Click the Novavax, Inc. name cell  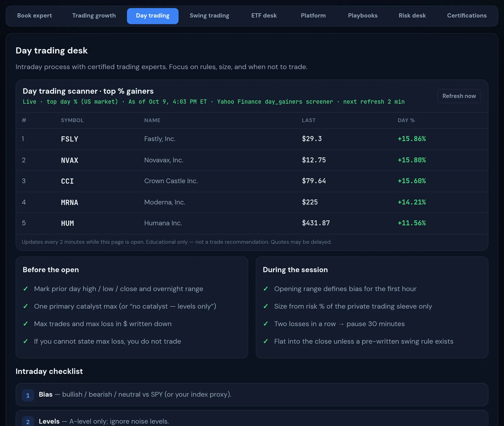click(164, 160)
